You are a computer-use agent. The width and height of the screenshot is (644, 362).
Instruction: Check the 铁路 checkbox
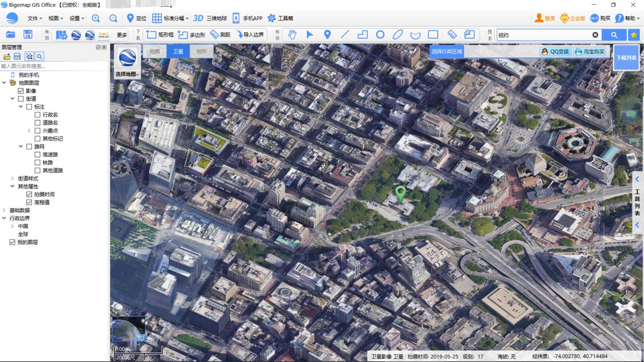click(x=38, y=163)
